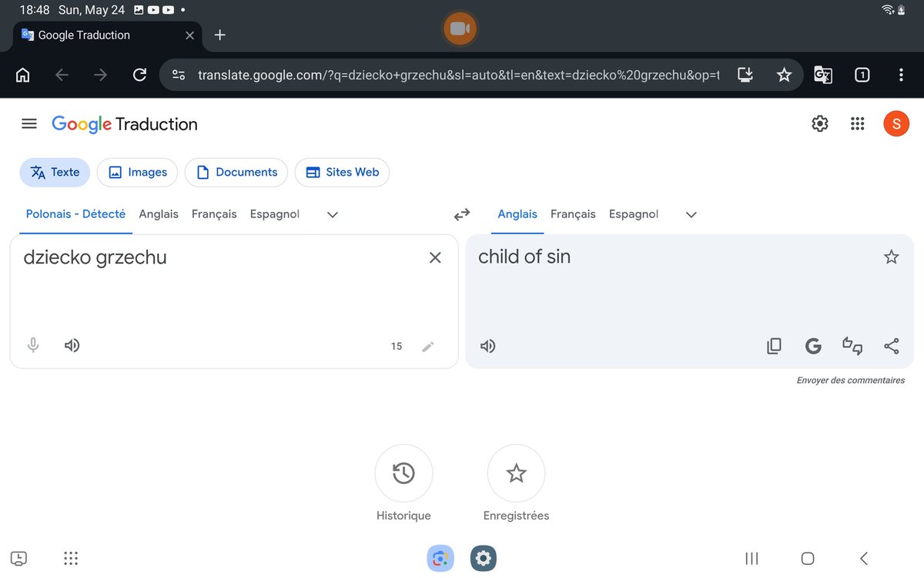The height and width of the screenshot is (578, 924).
Task: Open Google Translate settings gear
Action: click(820, 123)
